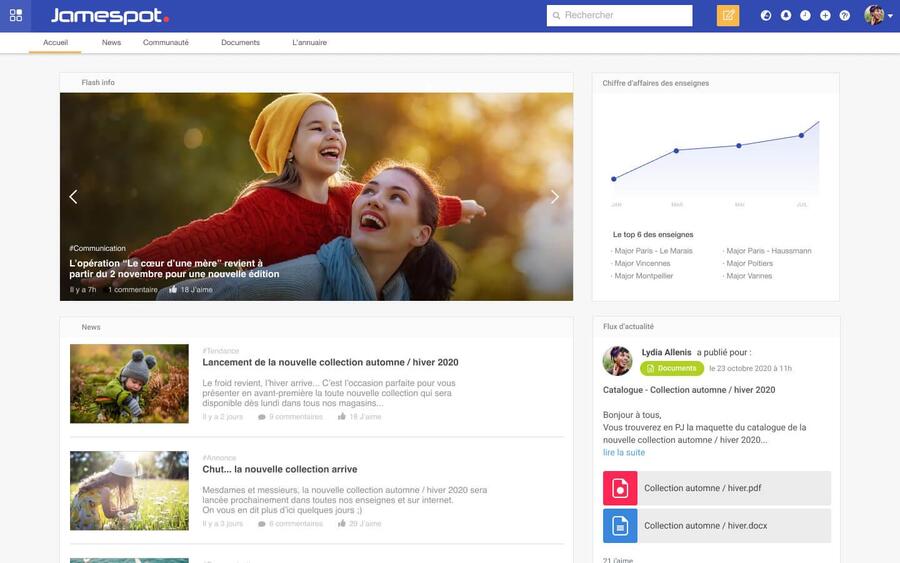Click Major Montpellier entry
The image size is (900, 563).
(x=643, y=276)
